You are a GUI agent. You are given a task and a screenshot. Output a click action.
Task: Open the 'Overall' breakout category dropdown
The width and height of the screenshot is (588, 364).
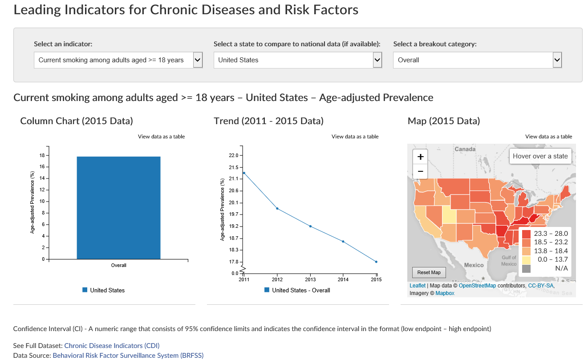(x=477, y=60)
